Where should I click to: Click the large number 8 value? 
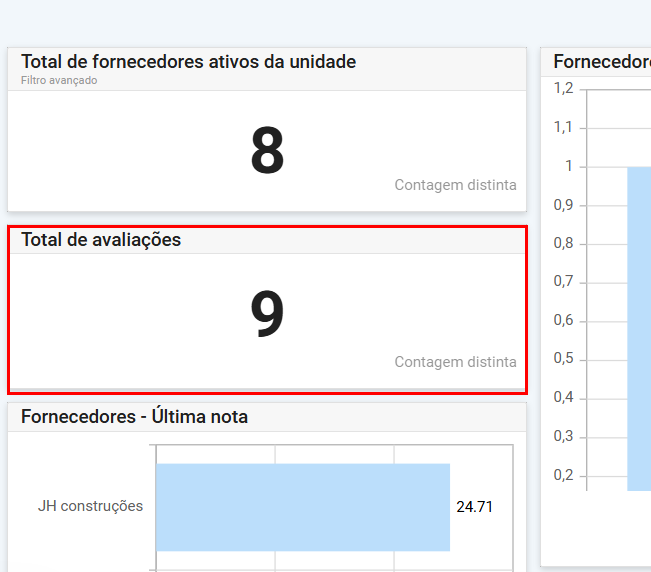pyautogui.click(x=267, y=152)
